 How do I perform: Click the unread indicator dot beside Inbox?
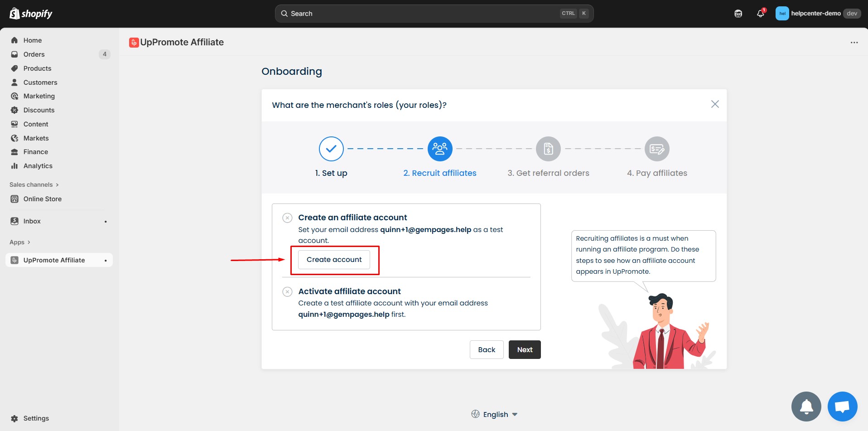pyautogui.click(x=105, y=221)
